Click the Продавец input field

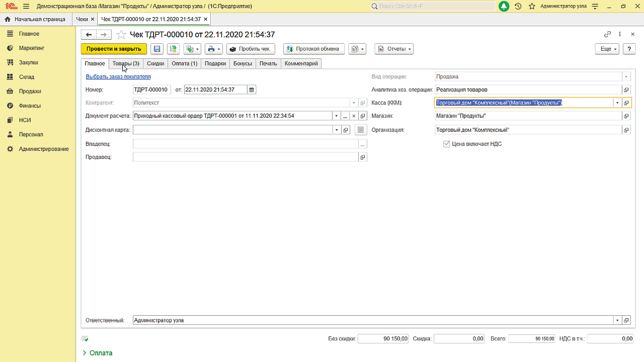click(245, 157)
